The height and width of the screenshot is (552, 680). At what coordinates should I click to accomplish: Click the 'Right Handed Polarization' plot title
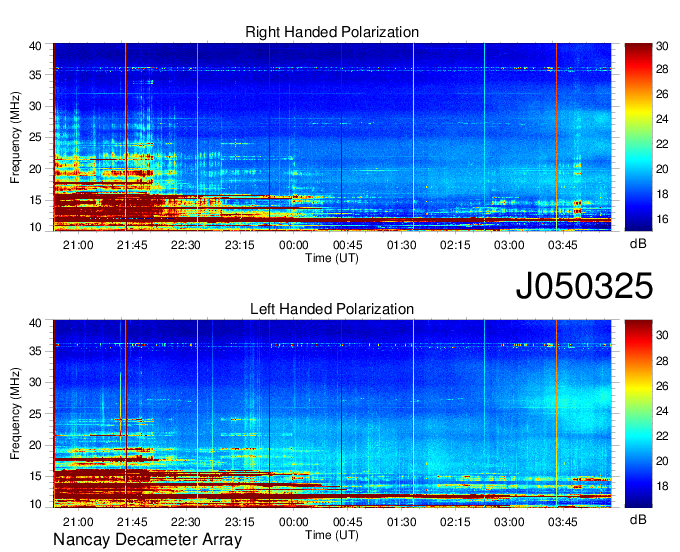[x=332, y=32]
